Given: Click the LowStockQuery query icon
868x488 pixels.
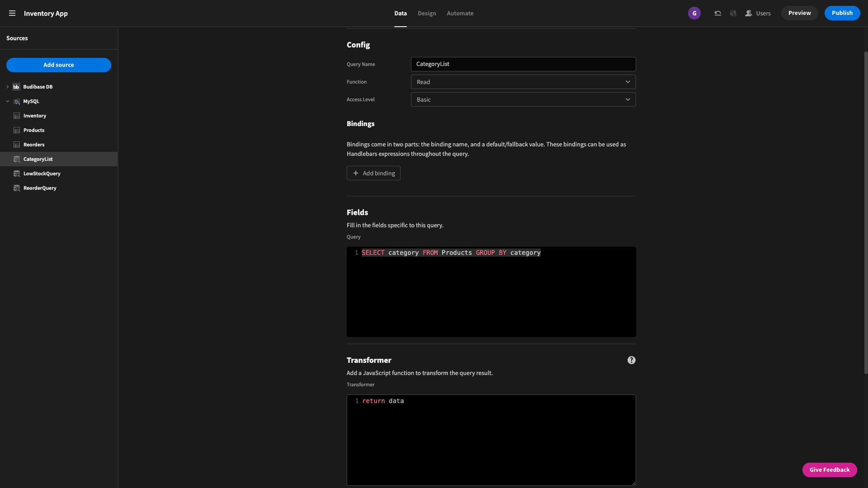Looking at the screenshot, I should [x=17, y=174].
